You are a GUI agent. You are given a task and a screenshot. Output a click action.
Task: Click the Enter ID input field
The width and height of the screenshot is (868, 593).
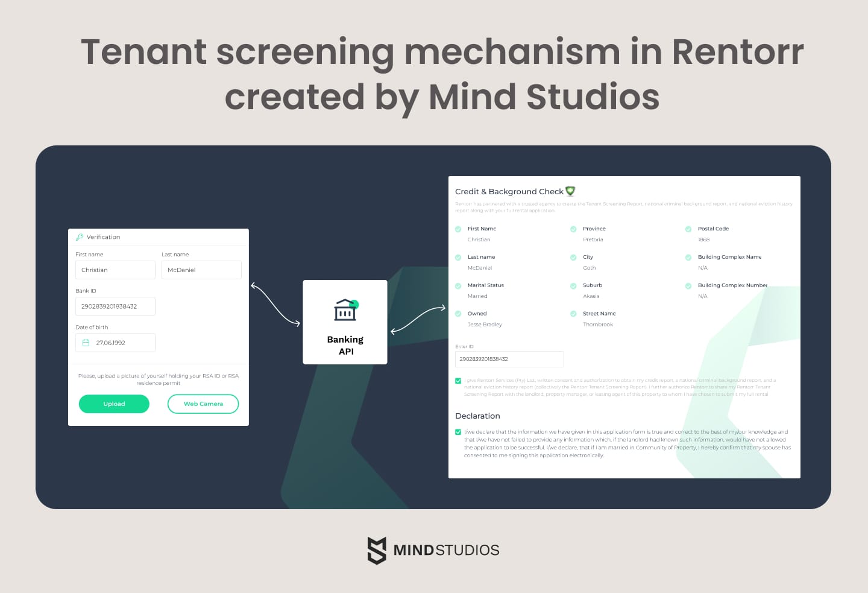coord(509,359)
